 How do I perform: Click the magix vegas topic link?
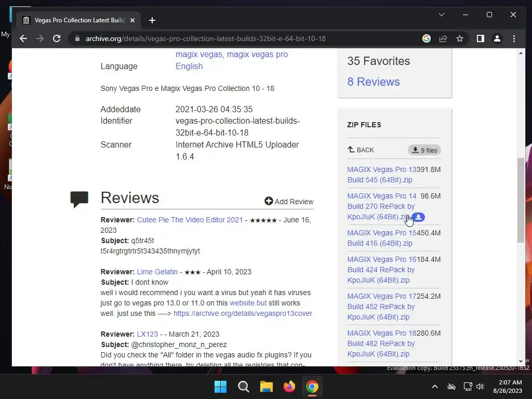tap(199, 54)
